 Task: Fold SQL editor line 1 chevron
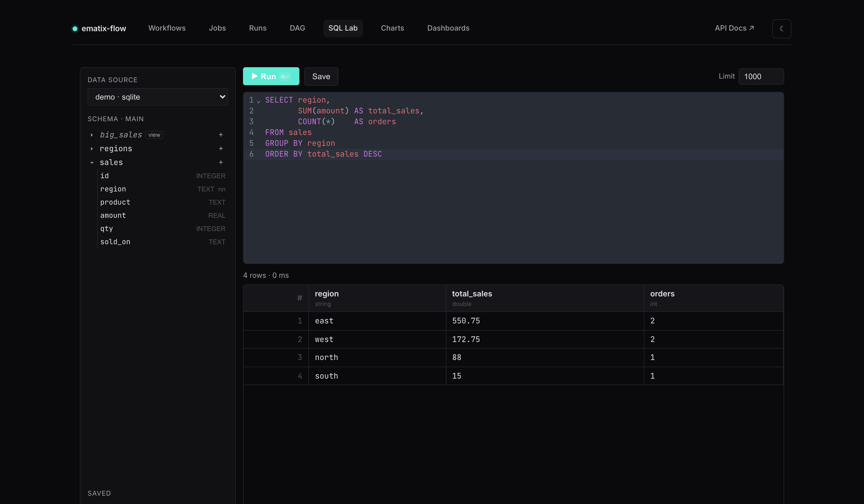click(259, 101)
